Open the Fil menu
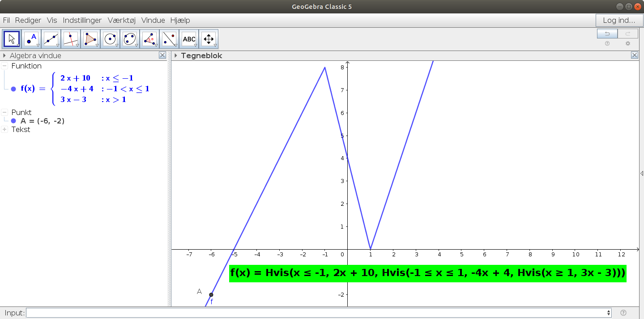 point(6,20)
